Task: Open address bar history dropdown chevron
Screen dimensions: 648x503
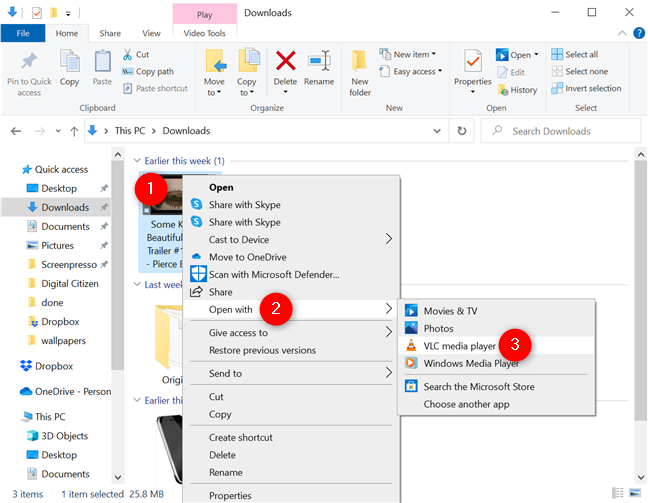Action: 436,131
